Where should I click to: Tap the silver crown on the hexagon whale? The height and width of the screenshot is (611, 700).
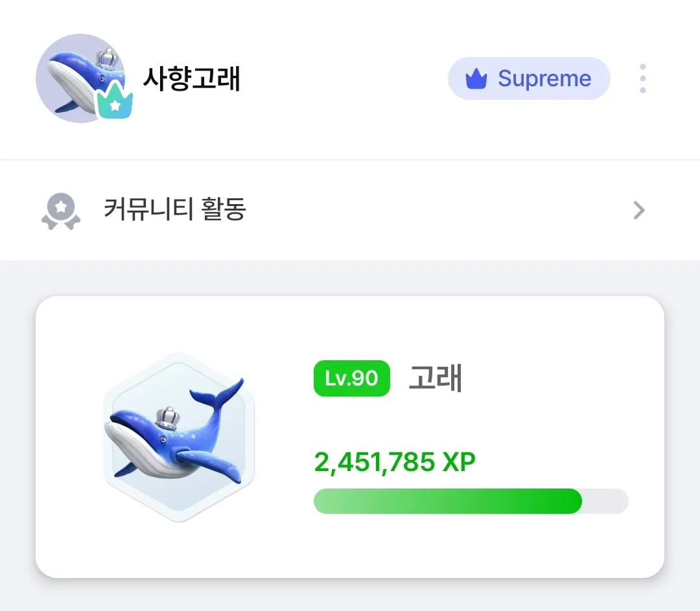pos(168,418)
